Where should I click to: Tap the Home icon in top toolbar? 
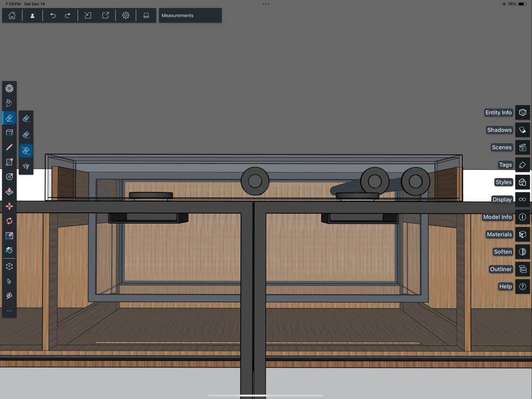(12, 16)
